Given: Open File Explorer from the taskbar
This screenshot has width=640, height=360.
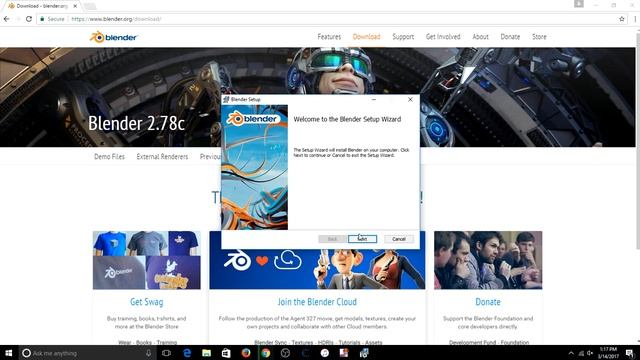Looking at the screenshot, I should 207,353.
